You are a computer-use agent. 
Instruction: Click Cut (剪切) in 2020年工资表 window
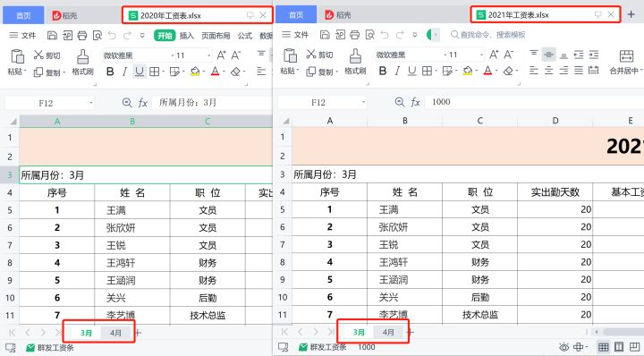[47, 55]
